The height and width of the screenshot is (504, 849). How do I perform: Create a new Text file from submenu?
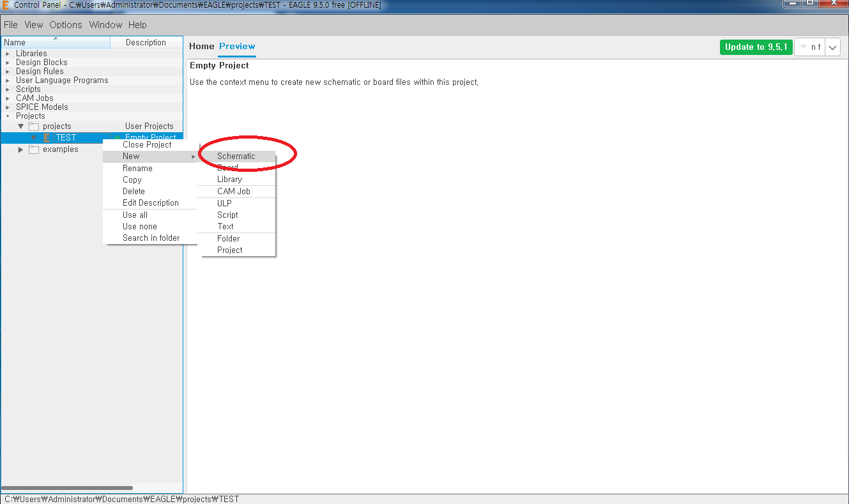pyautogui.click(x=238, y=226)
